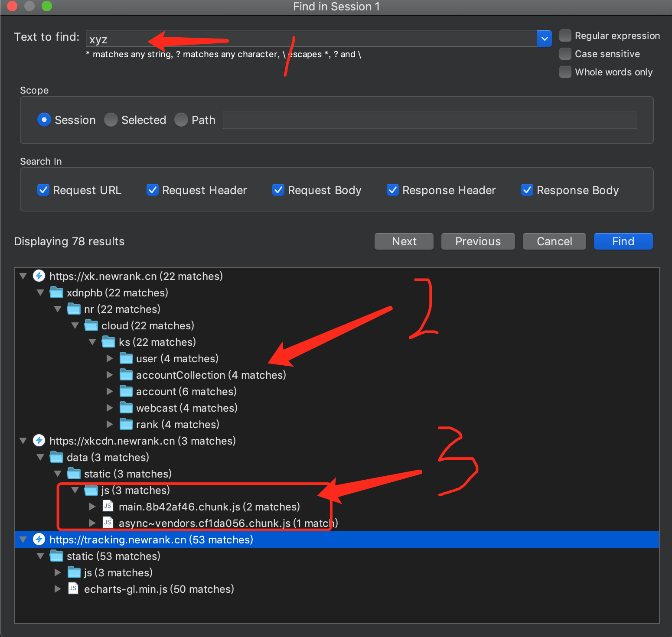Select the Session scope radio button
The image size is (672, 637).
44,120
